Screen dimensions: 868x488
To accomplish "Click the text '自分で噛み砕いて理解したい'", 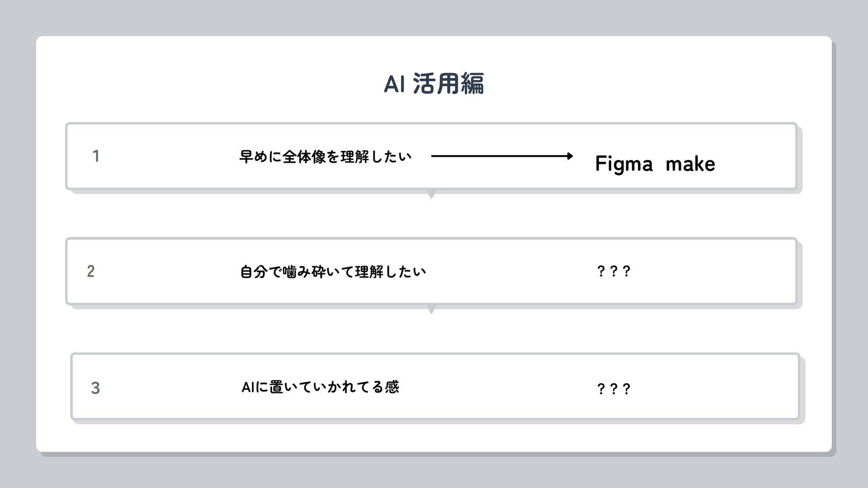I will point(333,272).
